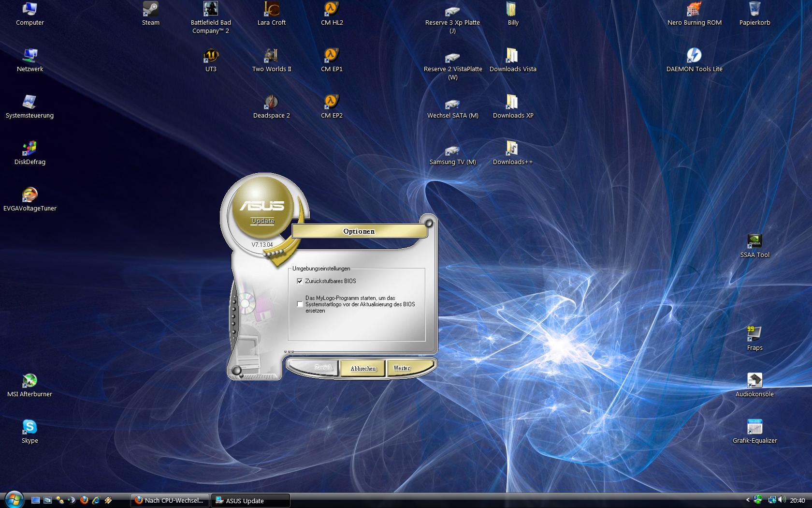Select the CM HL2 shortcut

(332, 14)
